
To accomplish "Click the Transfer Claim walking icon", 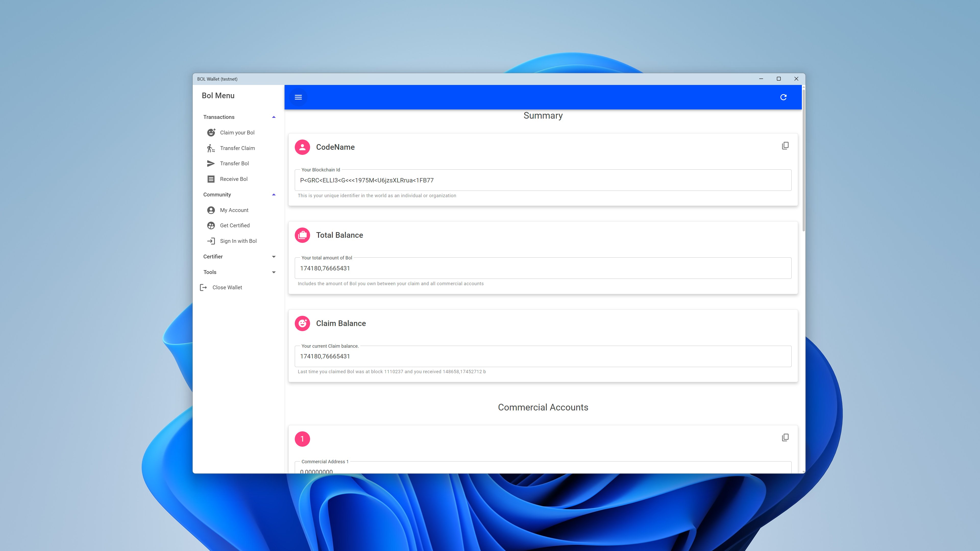I will (211, 148).
